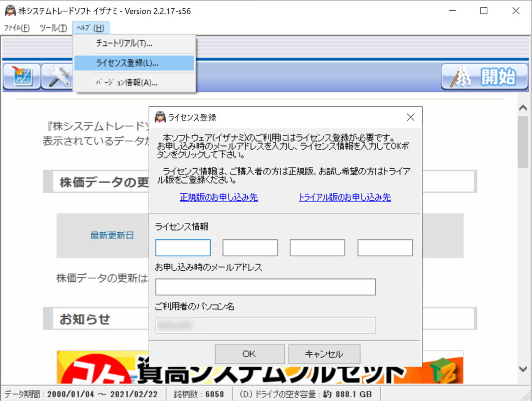Click the お申し込み時のメールアドレス input field
The width and height of the screenshot is (532, 401).
[x=266, y=287]
